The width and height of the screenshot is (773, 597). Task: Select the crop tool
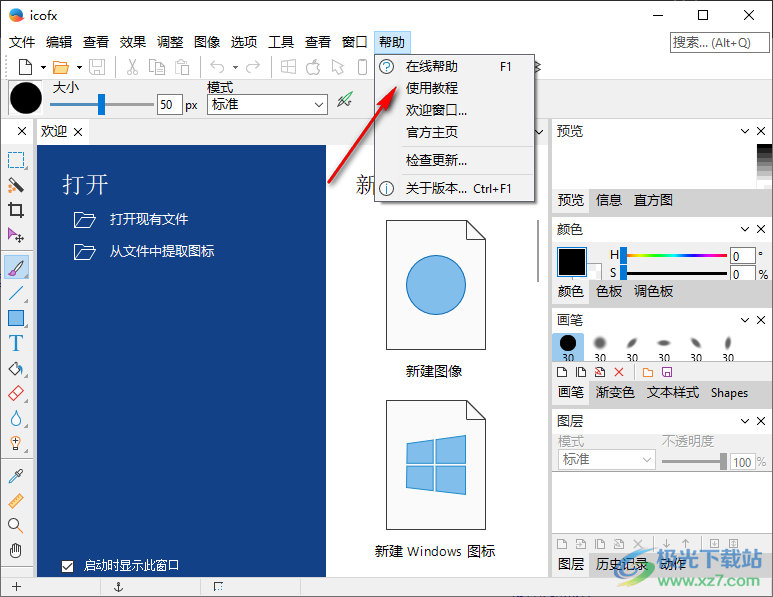(16, 211)
